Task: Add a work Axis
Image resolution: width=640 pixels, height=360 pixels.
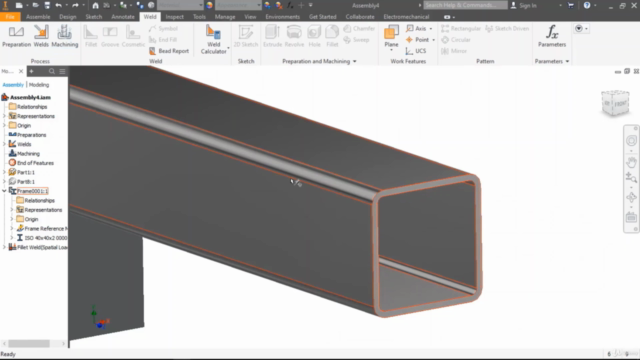Action: (x=416, y=29)
